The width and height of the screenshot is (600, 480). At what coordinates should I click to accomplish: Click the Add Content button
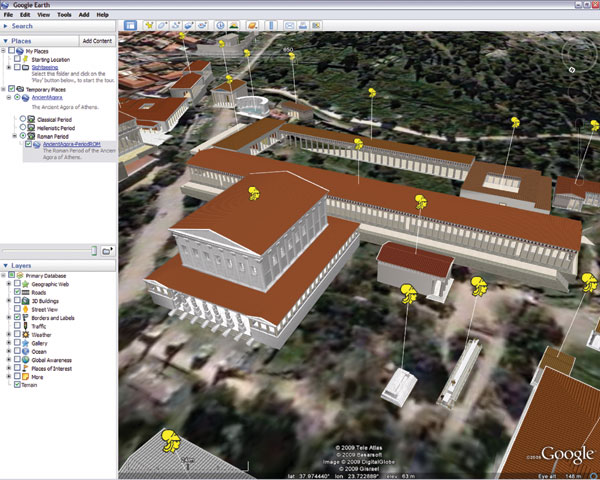pyautogui.click(x=98, y=41)
